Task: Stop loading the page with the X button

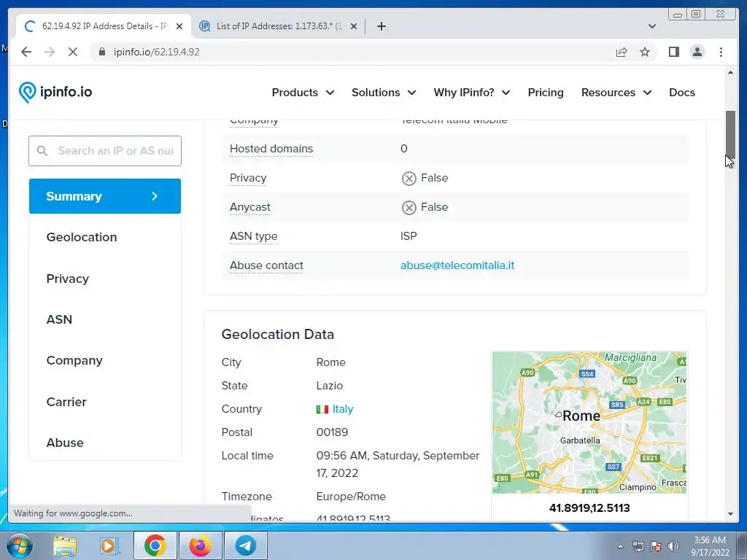Action: [x=73, y=52]
